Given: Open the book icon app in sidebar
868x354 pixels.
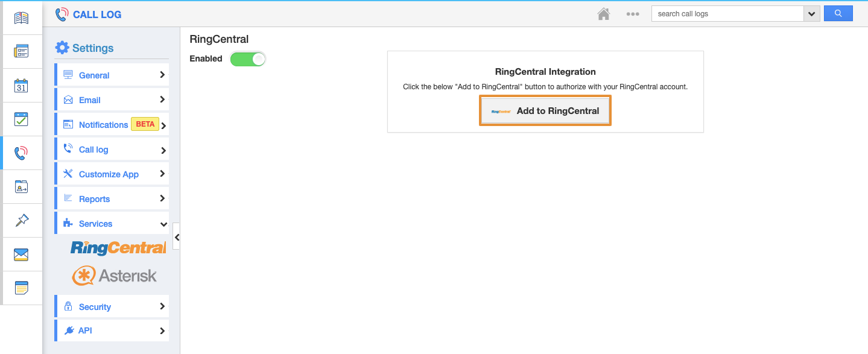Looking at the screenshot, I should pos(21,18).
